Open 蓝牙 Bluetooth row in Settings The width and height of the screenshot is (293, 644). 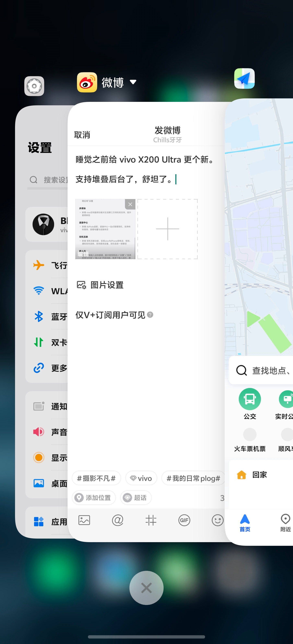point(47,317)
